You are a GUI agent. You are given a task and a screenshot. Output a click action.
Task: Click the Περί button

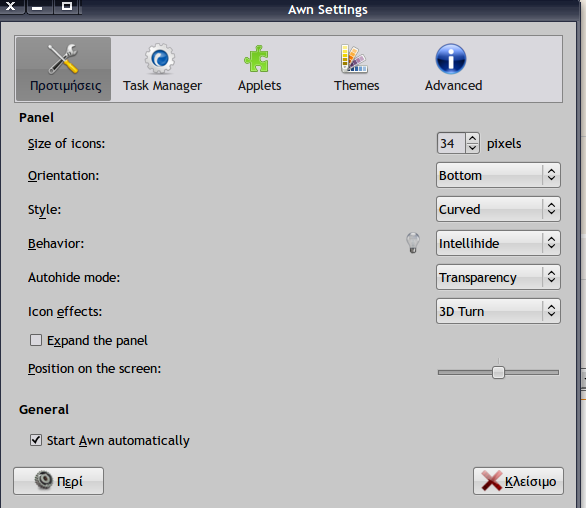[58, 481]
